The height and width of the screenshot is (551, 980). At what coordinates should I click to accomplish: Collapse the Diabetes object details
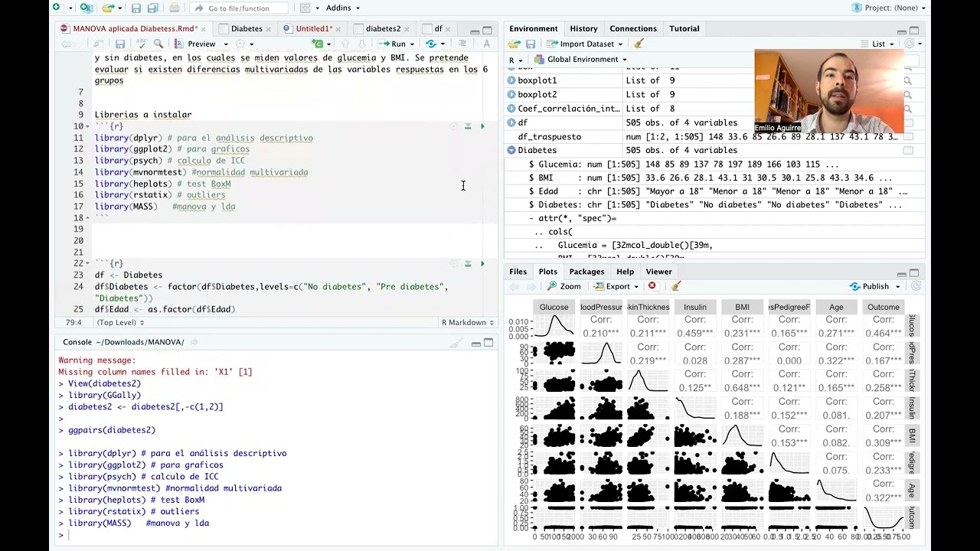tap(511, 150)
